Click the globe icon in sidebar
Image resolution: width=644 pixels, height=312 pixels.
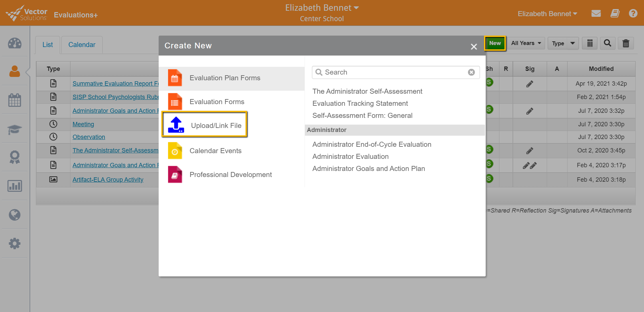tap(15, 215)
